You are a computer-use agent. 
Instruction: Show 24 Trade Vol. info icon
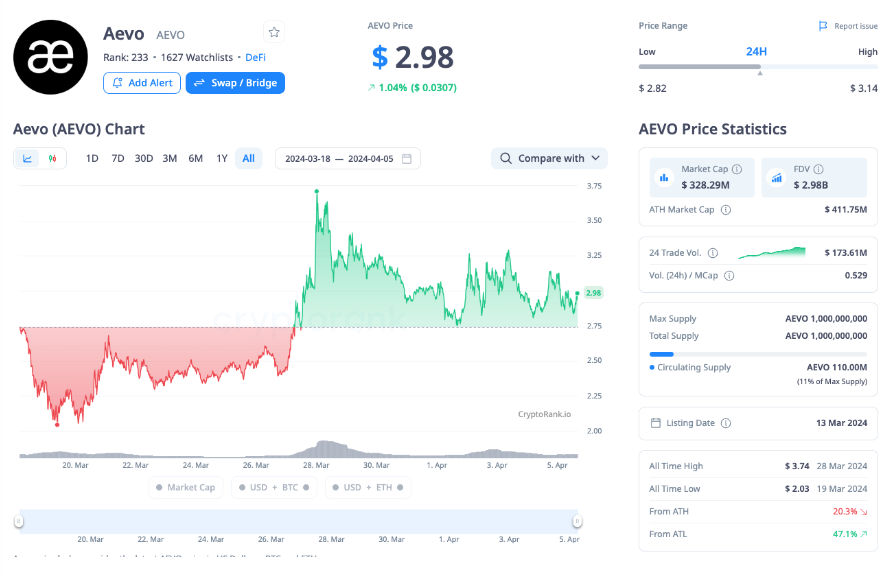pos(713,253)
